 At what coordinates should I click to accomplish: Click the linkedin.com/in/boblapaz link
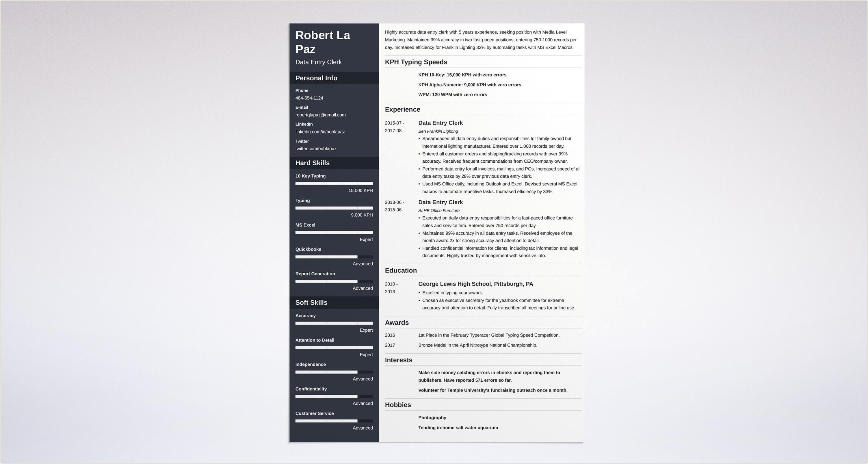pyautogui.click(x=320, y=131)
